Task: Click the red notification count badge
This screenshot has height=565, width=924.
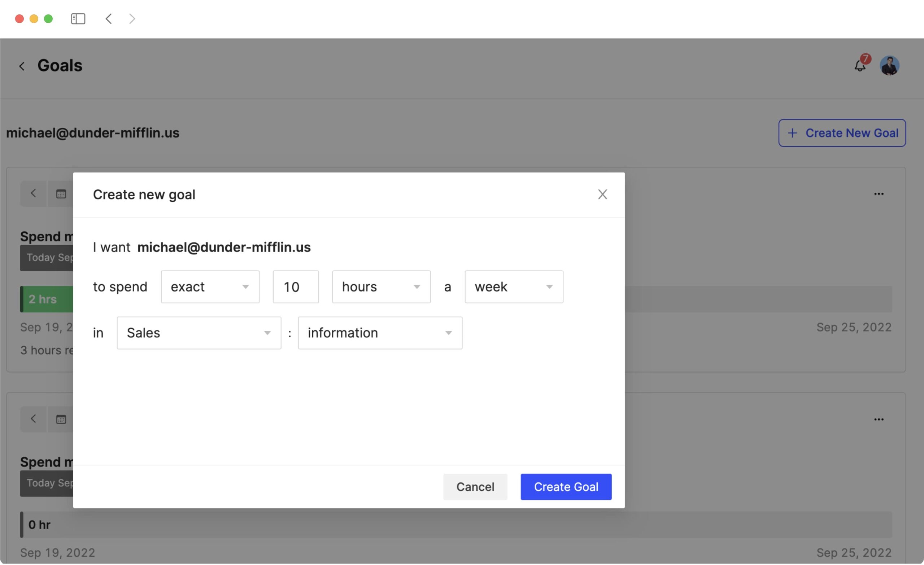Action: click(x=866, y=59)
